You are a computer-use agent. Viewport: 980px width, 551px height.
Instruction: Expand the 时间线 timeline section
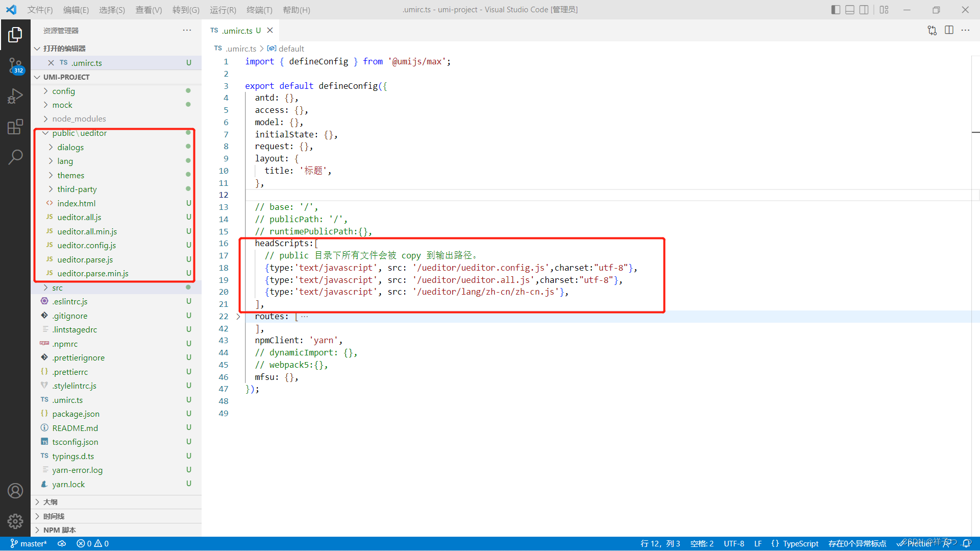pos(116,516)
